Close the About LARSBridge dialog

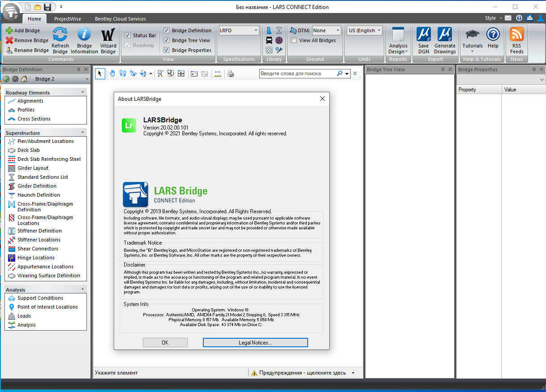pyautogui.click(x=322, y=99)
